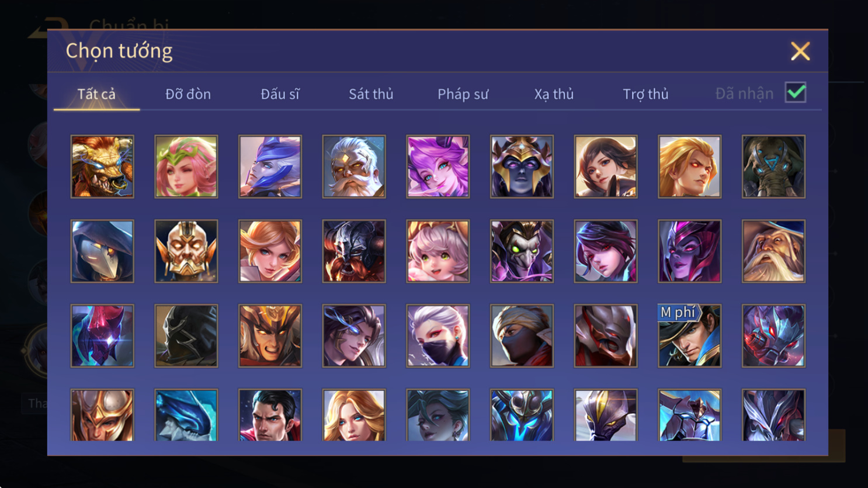
Task: Select the orange lion beast hero portrait
Action: click(x=102, y=167)
